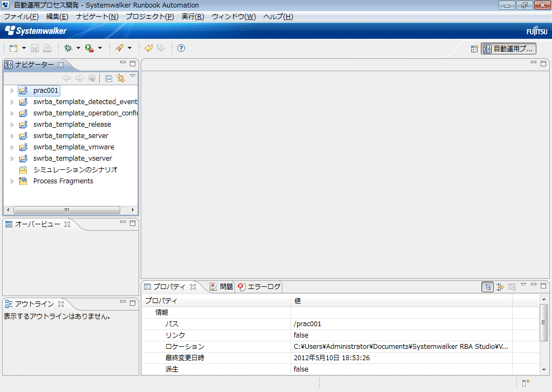
Task: Click Collapse All icon in Navigator
Action: coord(109,78)
